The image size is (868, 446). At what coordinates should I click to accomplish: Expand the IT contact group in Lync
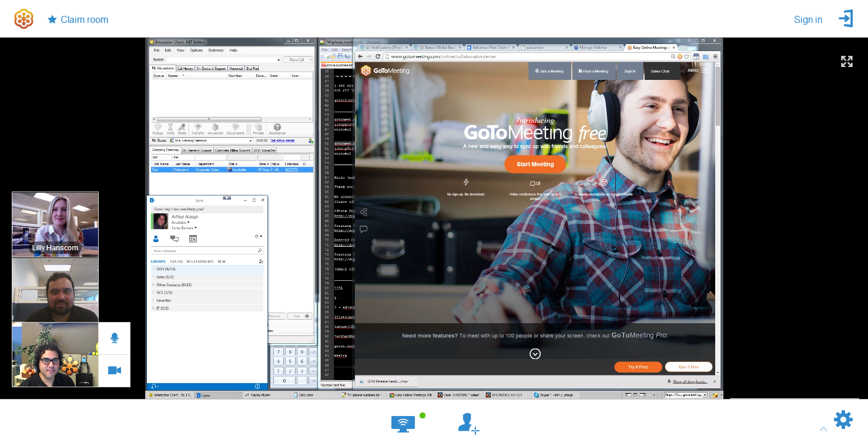click(207, 308)
